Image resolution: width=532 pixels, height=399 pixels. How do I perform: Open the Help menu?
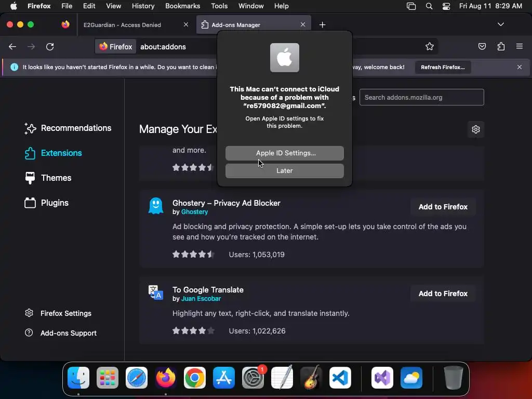tap(281, 6)
